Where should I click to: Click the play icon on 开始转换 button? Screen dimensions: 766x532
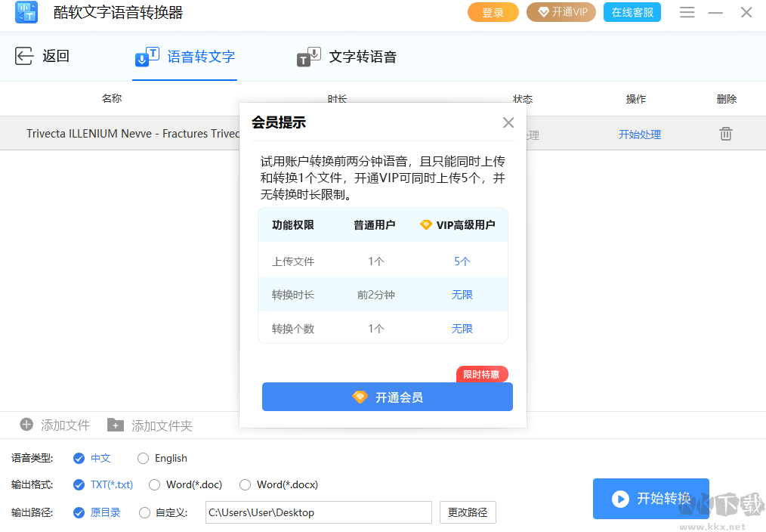pyautogui.click(x=620, y=499)
